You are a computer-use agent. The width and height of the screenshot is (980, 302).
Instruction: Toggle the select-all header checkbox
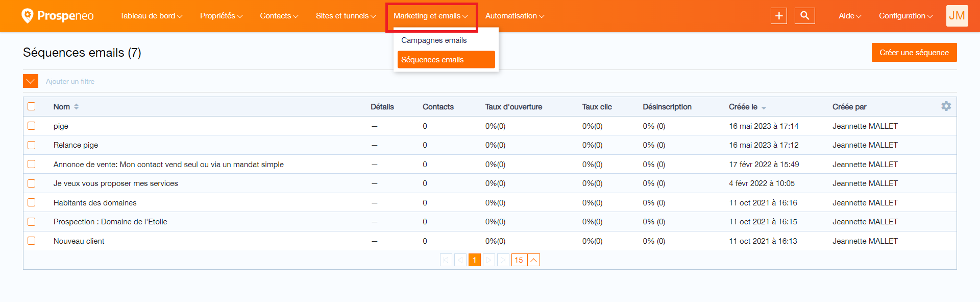click(32, 106)
